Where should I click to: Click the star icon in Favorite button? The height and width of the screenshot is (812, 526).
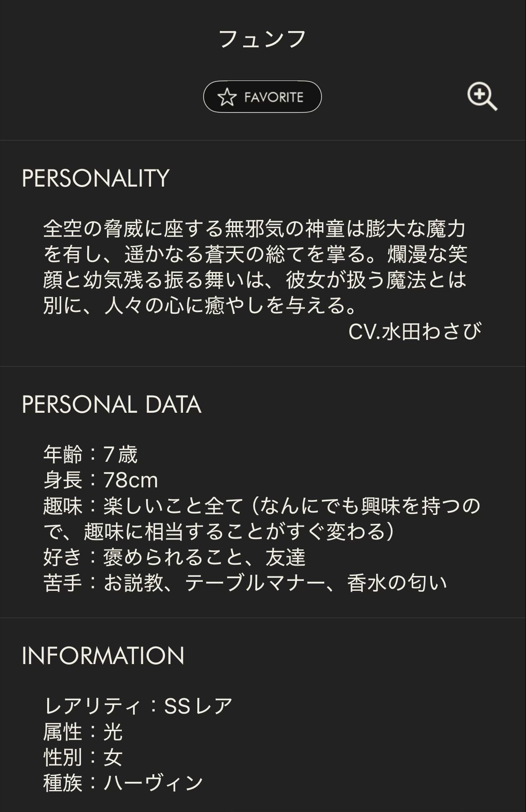tap(227, 97)
